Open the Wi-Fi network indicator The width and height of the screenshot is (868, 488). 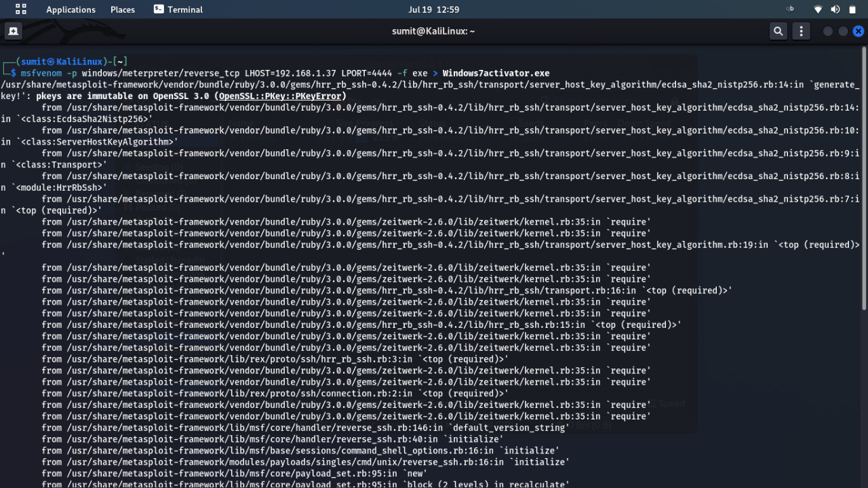pyautogui.click(x=818, y=10)
